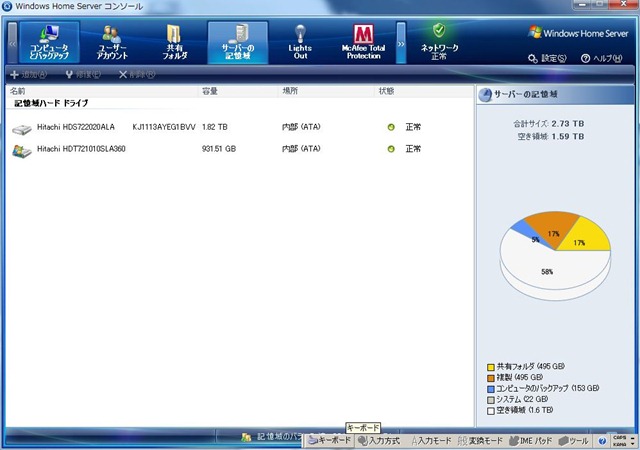Sort by the Capacity (容量) column header
This screenshot has height=450, width=640.
point(239,91)
